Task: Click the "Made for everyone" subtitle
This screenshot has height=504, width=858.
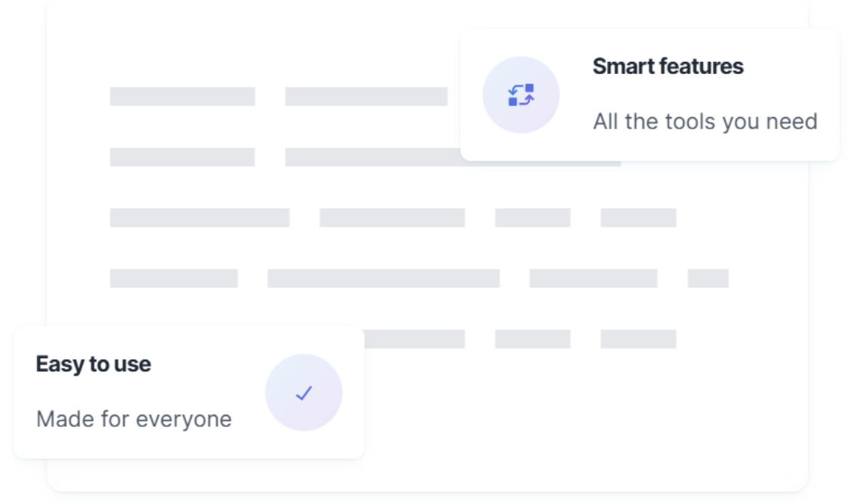Action: point(134,419)
